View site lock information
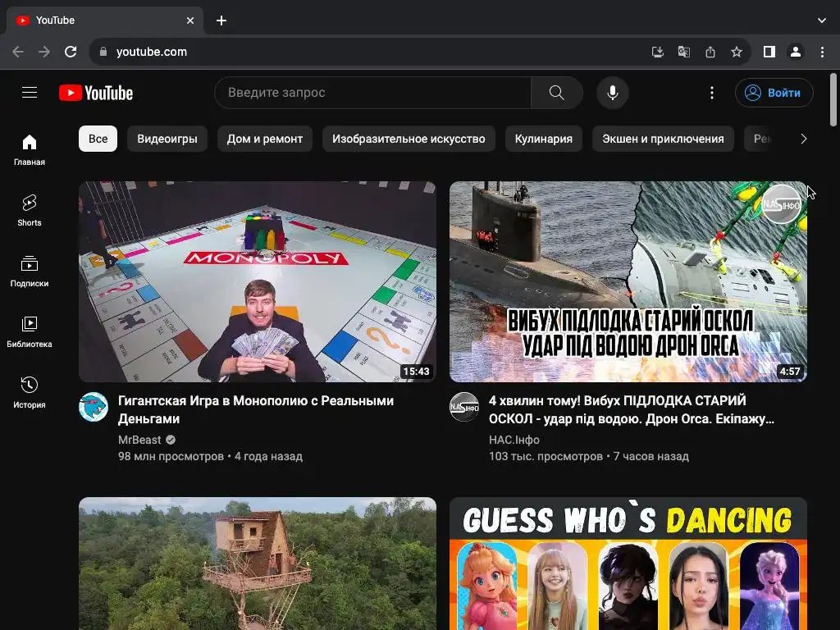The width and height of the screenshot is (840, 630). 103,52
